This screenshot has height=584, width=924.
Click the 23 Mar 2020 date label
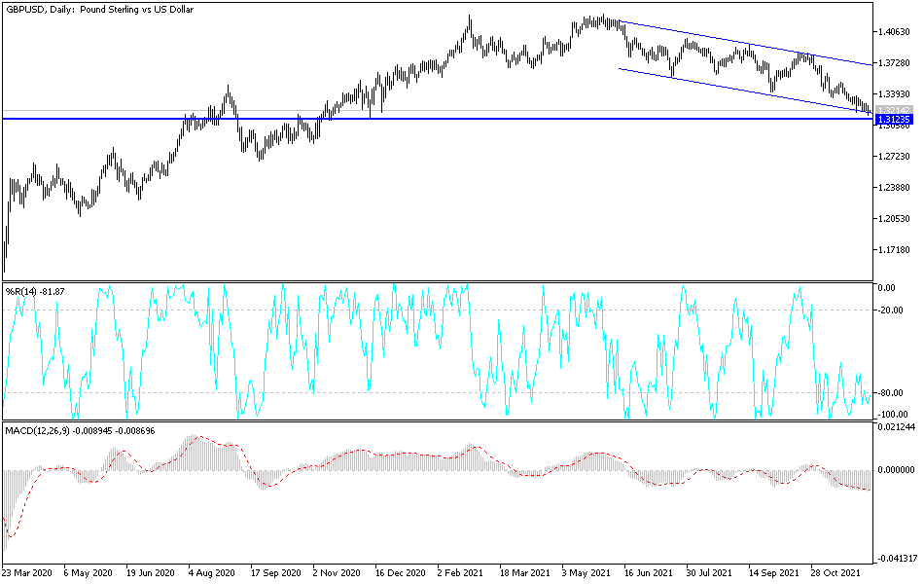click(x=26, y=572)
